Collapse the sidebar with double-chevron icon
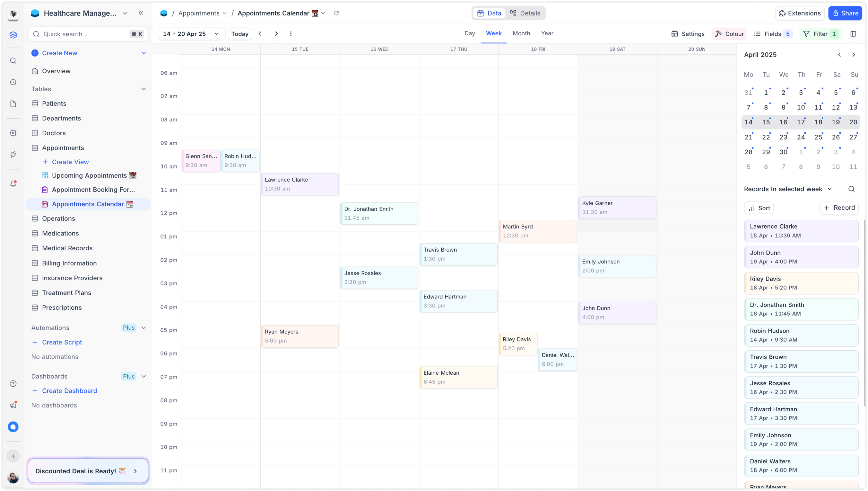 [141, 13]
